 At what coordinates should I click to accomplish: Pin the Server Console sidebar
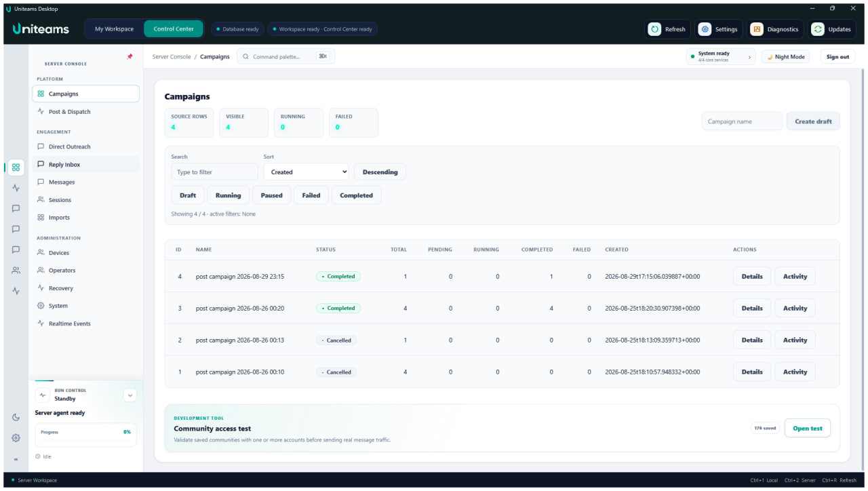click(x=130, y=56)
